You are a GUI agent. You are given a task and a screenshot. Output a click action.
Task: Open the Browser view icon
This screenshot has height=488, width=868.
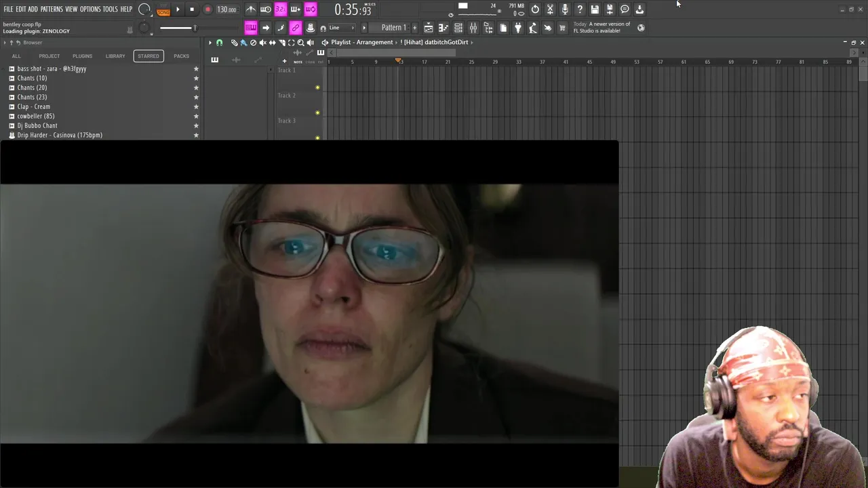tap(488, 28)
